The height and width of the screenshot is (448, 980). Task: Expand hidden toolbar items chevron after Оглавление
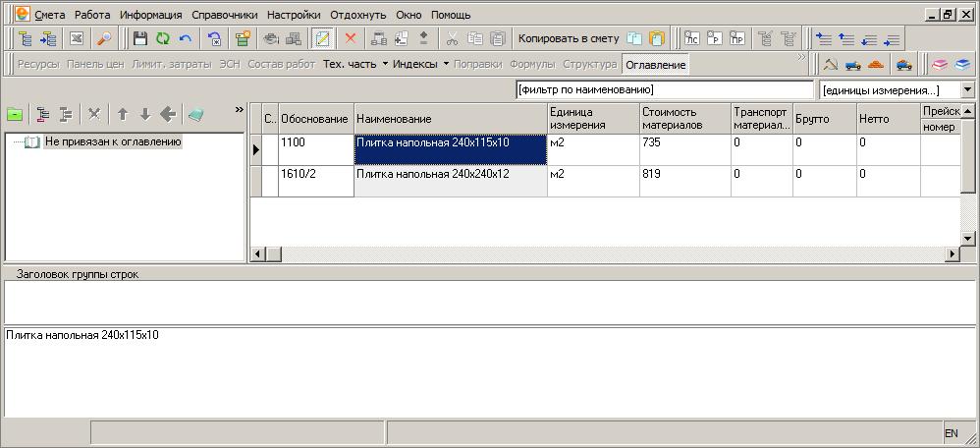(801, 57)
